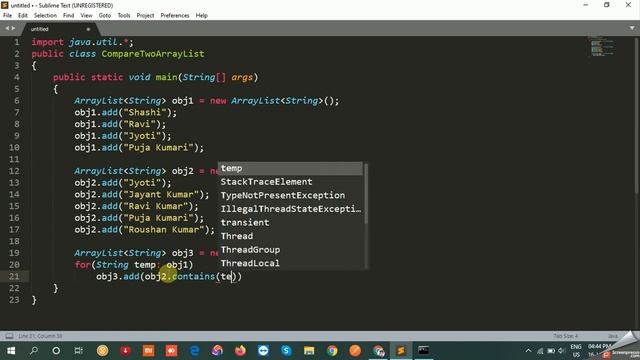Click line number 12 in gutter
Image resolution: width=640 pixels, height=360 pixels.
14,171
